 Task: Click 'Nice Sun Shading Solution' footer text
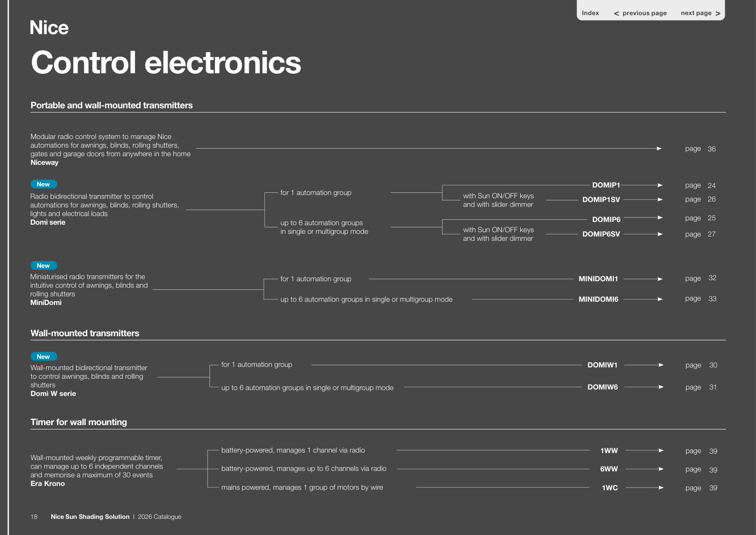coord(90,517)
